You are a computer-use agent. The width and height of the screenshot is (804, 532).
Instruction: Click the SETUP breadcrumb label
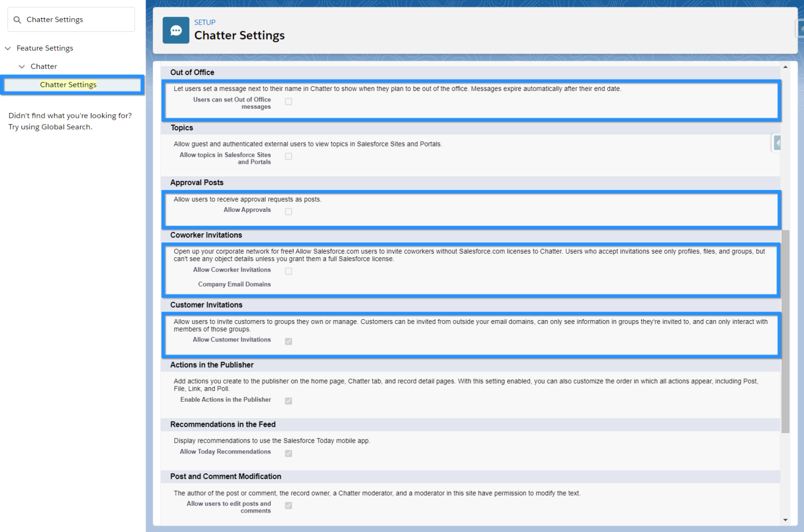(x=205, y=22)
